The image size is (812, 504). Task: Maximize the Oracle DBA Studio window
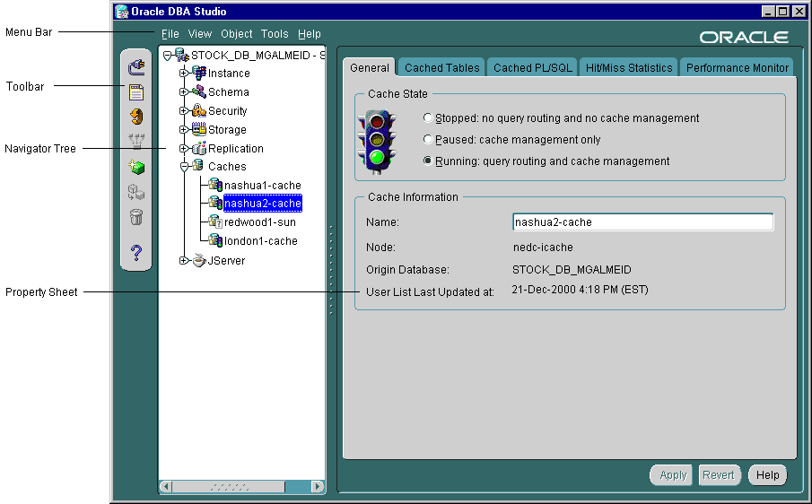coord(783,11)
